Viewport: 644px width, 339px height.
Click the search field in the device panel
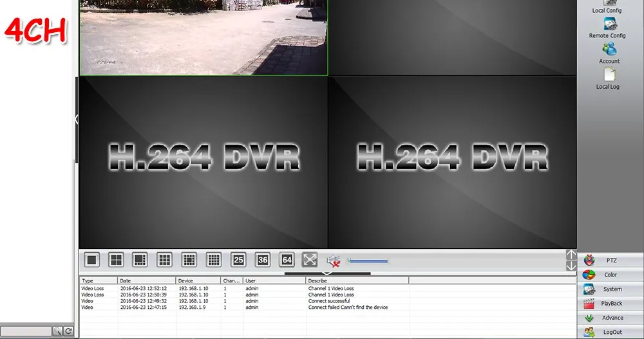pyautogui.click(x=26, y=331)
